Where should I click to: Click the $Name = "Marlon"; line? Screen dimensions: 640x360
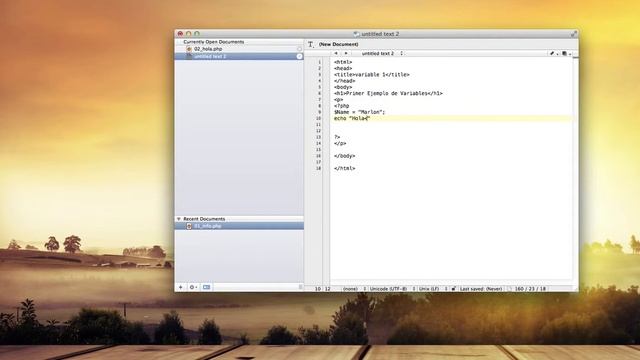359,112
